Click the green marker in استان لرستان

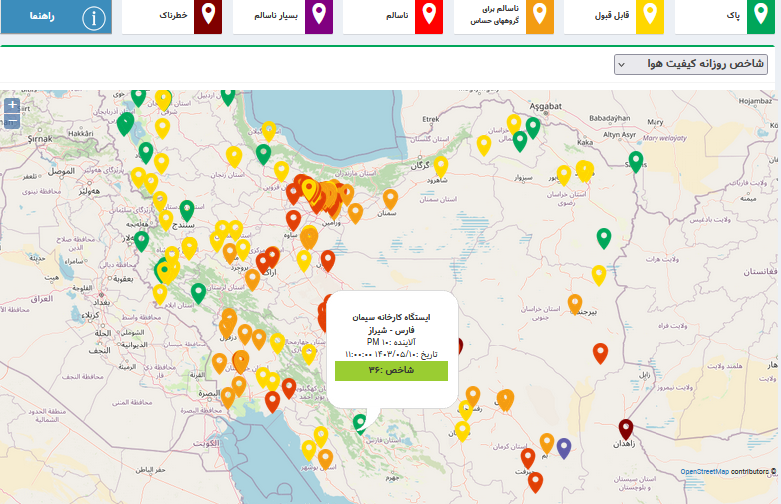click(198, 293)
